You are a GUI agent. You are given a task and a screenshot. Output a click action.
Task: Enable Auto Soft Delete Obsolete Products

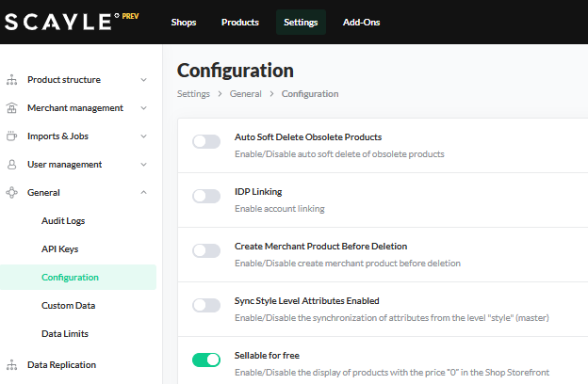click(206, 142)
